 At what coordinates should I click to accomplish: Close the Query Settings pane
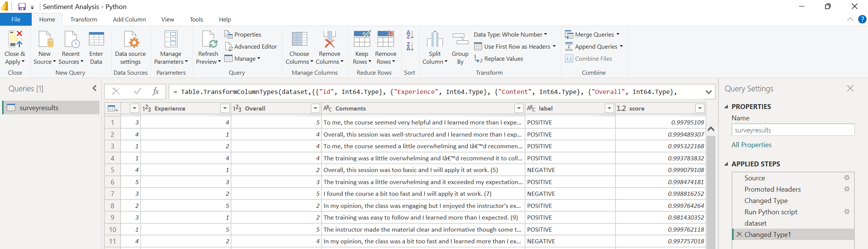click(x=850, y=88)
